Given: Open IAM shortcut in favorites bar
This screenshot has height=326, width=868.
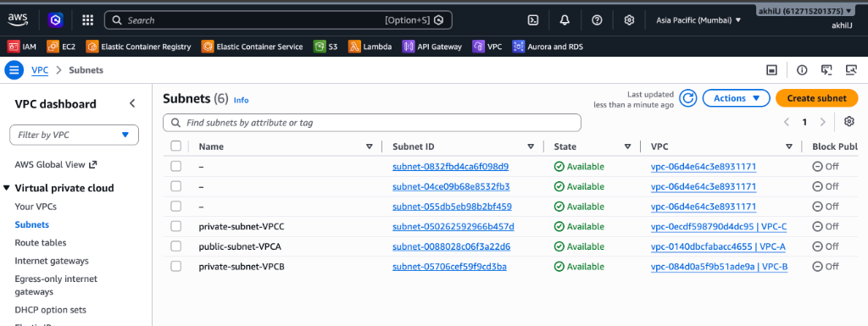Looking at the screenshot, I should [x=22, y=47].
